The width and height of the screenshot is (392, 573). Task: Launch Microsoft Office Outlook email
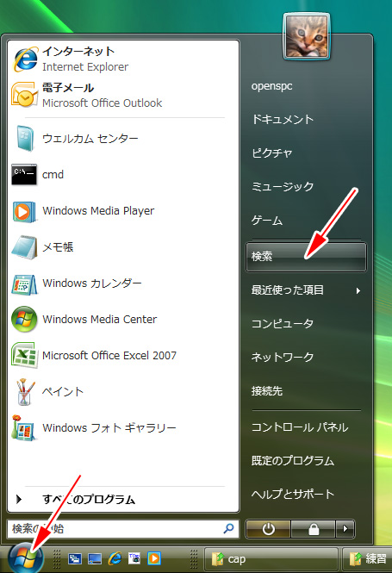click(123, 95)
